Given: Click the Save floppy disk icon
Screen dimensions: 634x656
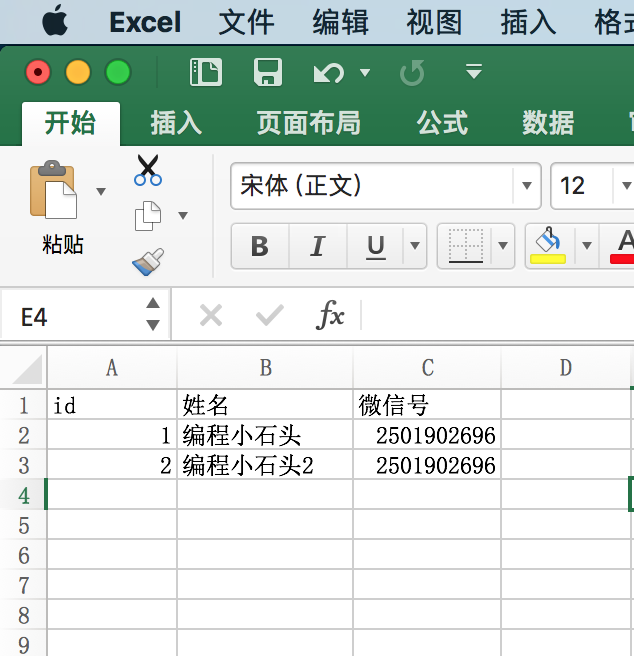Looking at the screenshot, I should point(268,72).
